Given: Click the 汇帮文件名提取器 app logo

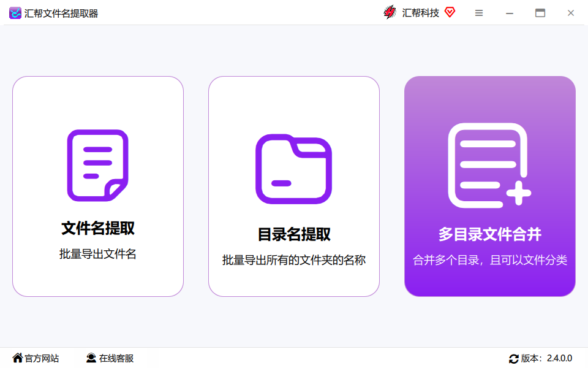Looking at the screenshot, I should click(15, 13).
